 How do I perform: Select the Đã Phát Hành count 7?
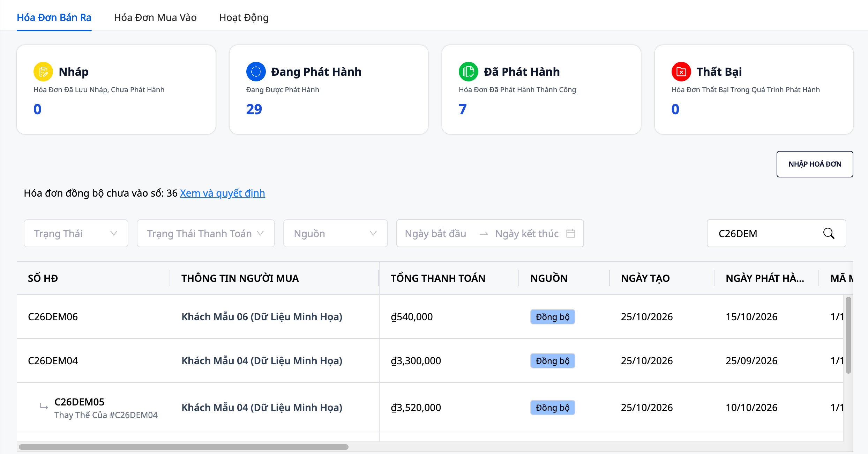[463, 109]
